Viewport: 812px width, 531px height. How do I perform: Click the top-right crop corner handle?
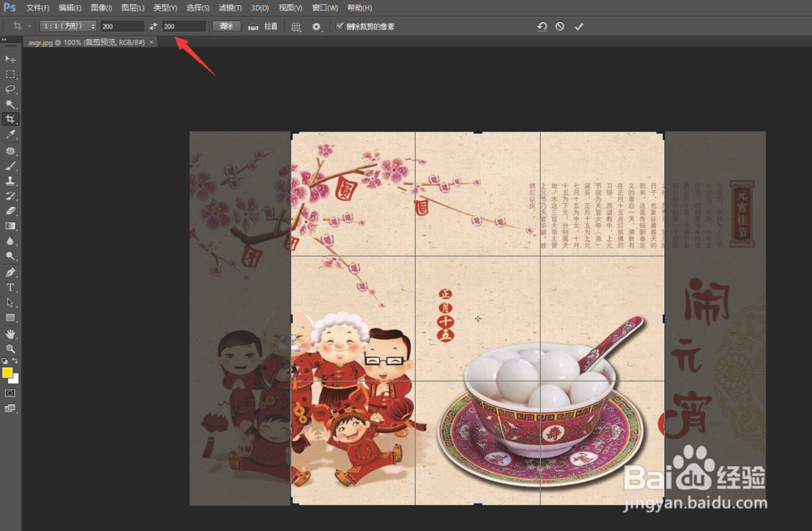pyautogui.click(x=662, y=134)
